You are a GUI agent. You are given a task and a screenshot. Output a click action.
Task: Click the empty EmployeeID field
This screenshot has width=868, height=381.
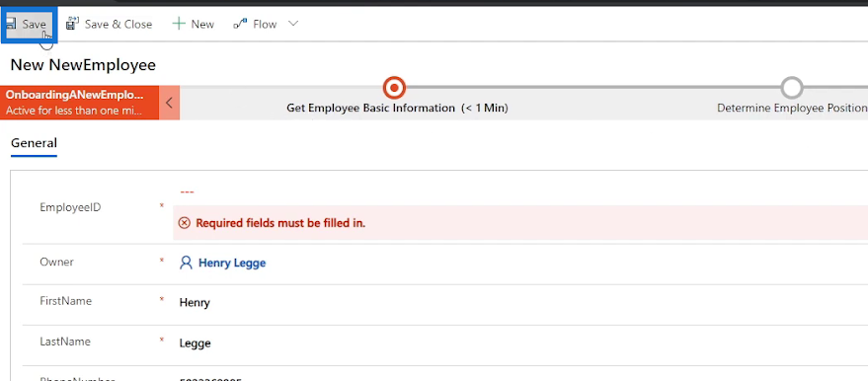click(x=520, y=191)
